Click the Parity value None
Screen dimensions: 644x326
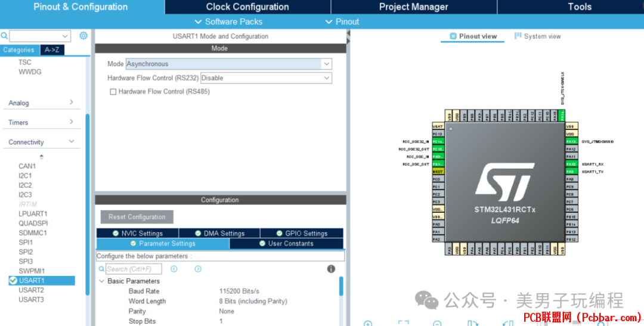click(x=227, y=311)
